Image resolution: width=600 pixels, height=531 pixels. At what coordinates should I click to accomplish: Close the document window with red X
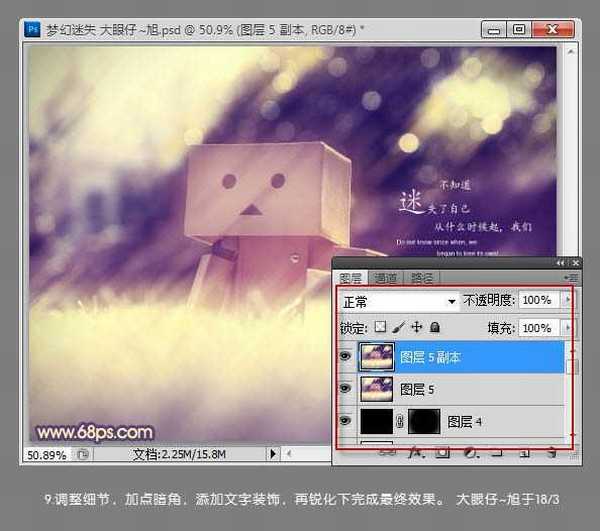coord(553,30)
